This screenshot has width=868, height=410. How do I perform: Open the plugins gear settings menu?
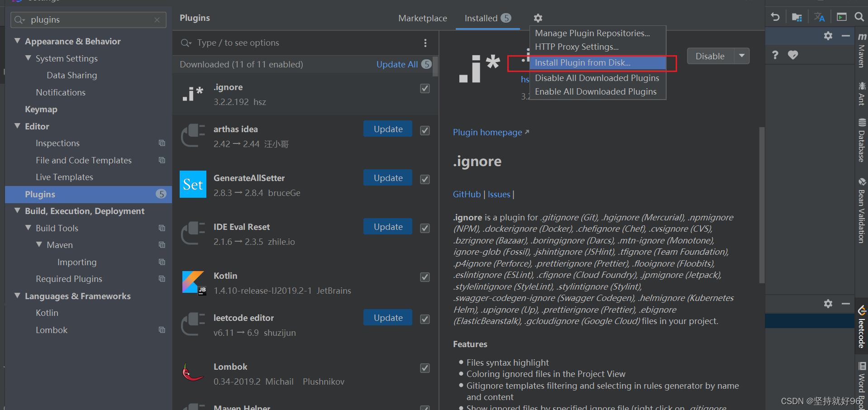pos(538,18)
